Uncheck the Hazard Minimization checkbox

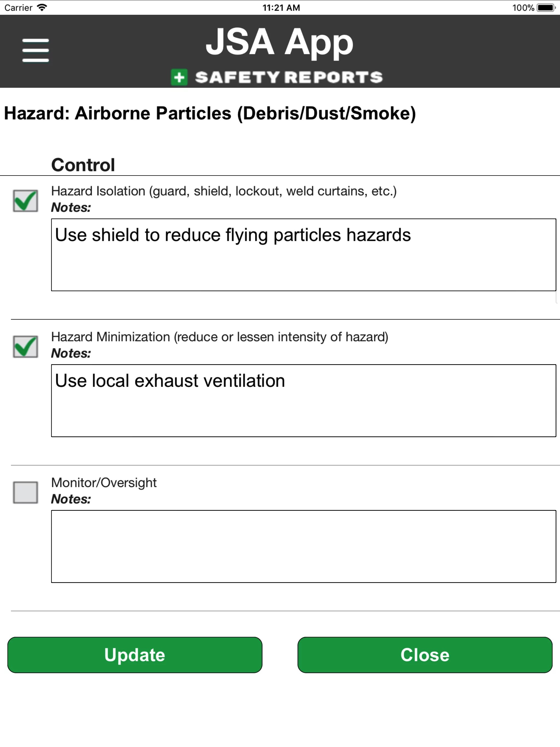(25, 346)
